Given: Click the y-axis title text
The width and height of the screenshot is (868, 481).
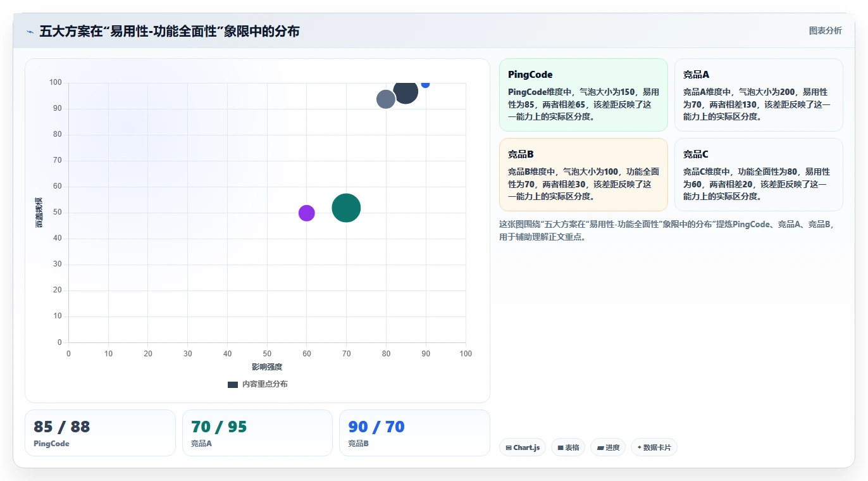Looking at the screenshot, I should 39,213.
